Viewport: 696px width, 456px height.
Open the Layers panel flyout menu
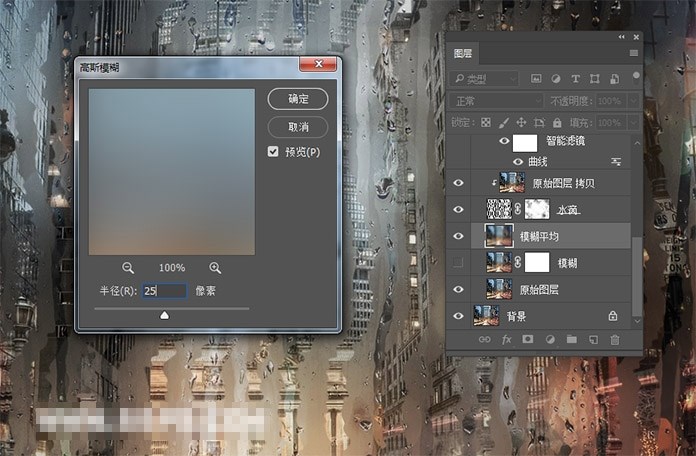(633, 53)
